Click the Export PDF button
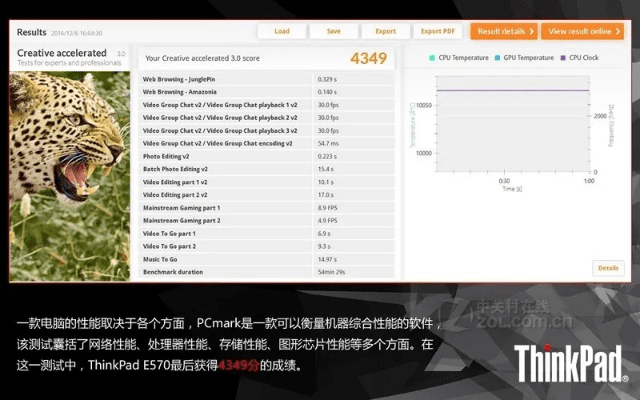 tap(438, 31)
